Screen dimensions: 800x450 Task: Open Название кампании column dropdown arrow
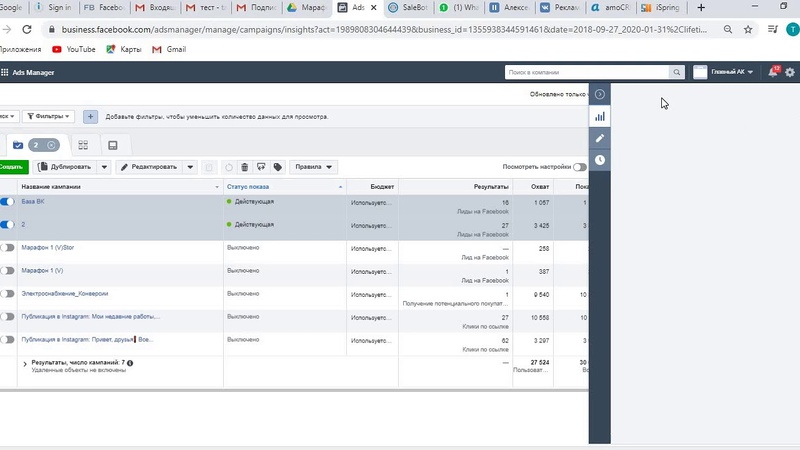[217, 187]
